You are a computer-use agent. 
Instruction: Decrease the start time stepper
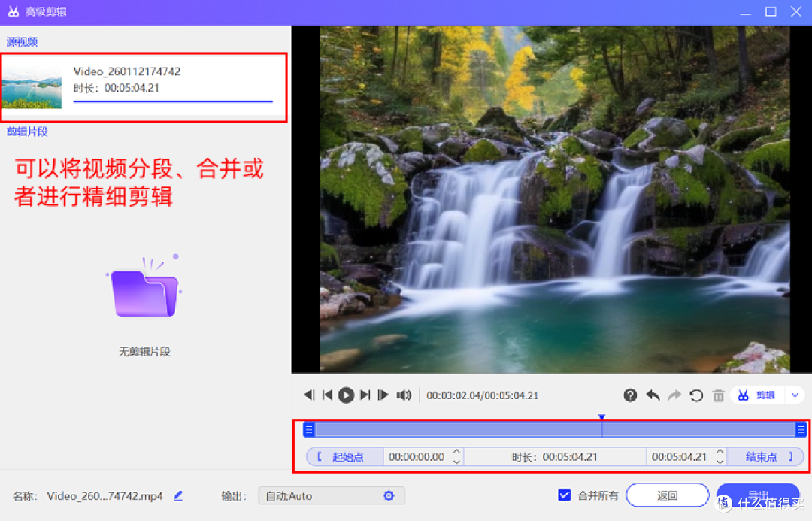tap(457, 462)
